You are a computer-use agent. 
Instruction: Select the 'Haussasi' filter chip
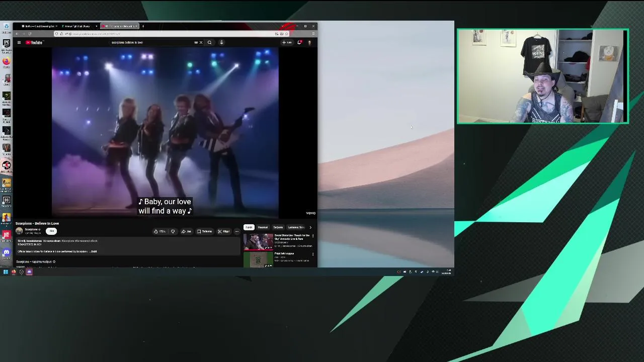tap(263, 227)
